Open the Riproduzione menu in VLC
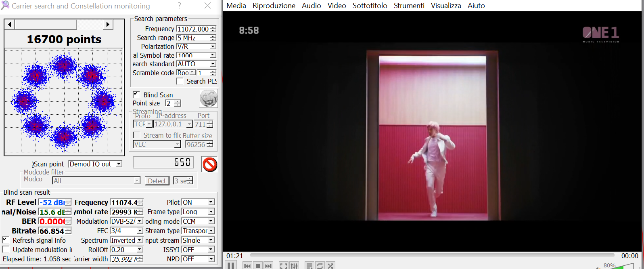 [x=274, y=6]
